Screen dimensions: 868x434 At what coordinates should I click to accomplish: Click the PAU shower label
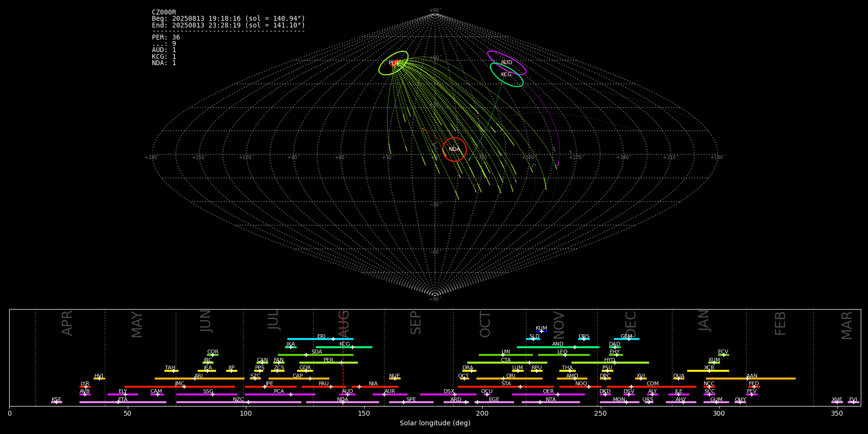tap(324, 384)
